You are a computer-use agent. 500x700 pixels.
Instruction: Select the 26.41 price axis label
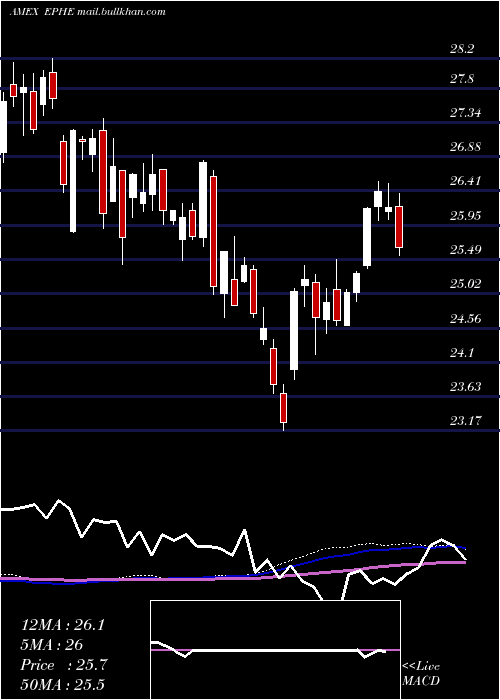coord(465,181)
